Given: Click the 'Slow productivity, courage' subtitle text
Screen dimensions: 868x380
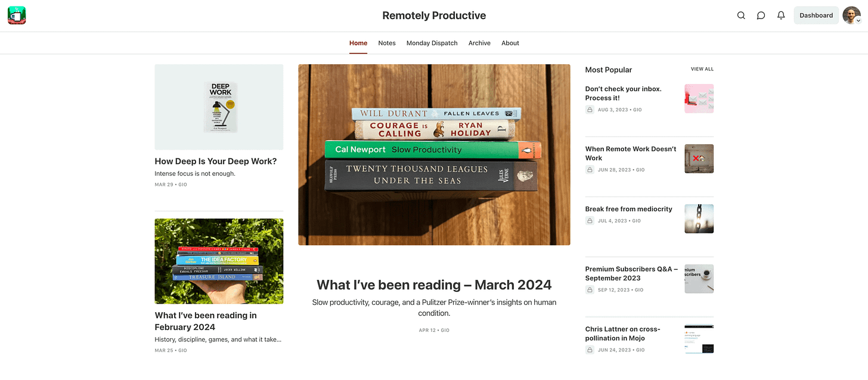Looking at the screenshot, I should point(434,307).
